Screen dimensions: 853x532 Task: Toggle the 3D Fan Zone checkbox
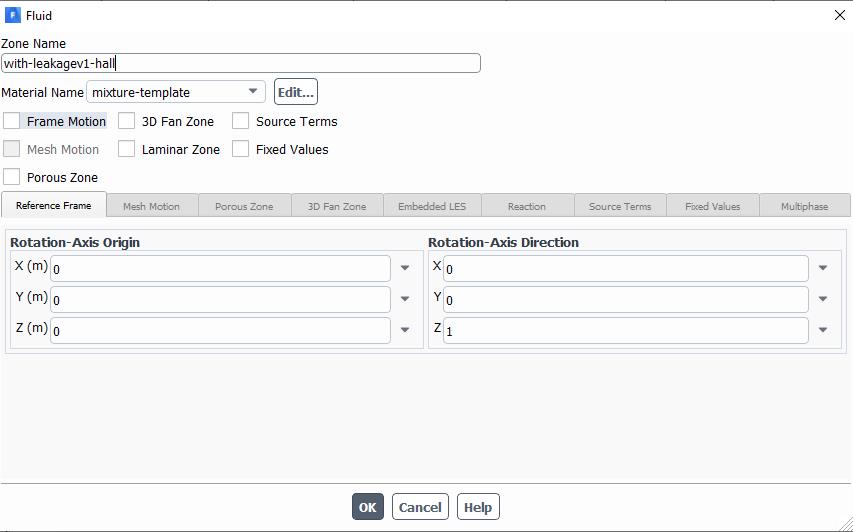pyautogui.click(x=126, y=121)
